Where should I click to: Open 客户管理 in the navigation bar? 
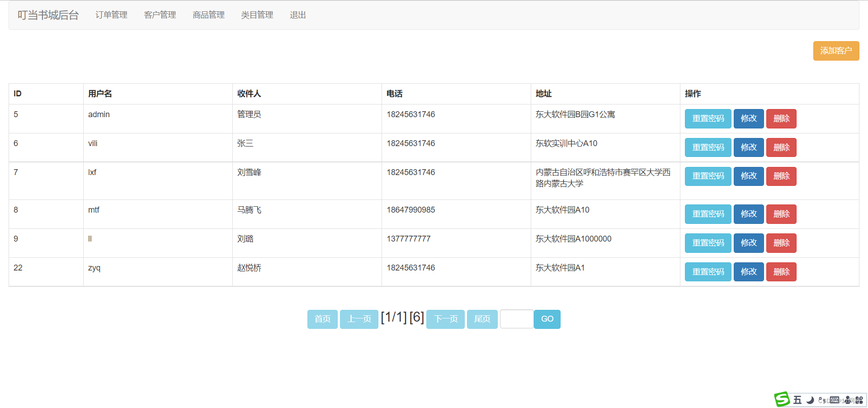[x=160, y=15]
